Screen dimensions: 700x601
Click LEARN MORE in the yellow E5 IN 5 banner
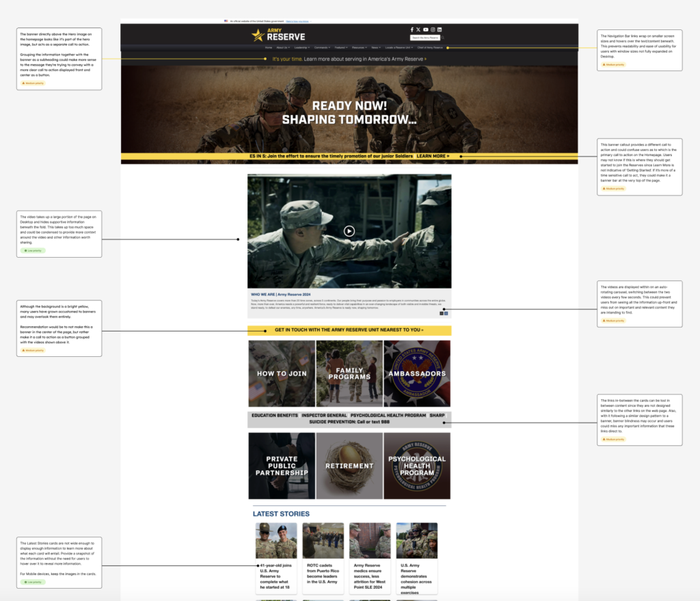(433, 157)
